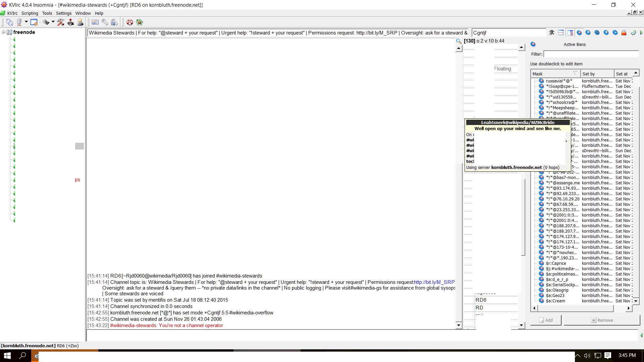Toggle the fifth blue gear button

coord(615,33)
